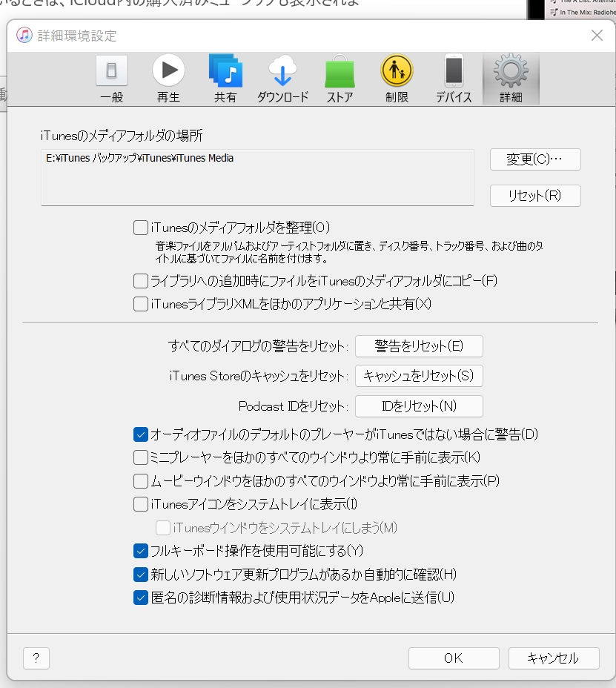Open the 制限 (Restrictions) preferences tab
This screenshot has height=688, width=616.
pyautogui.click(x=397, y=79)
